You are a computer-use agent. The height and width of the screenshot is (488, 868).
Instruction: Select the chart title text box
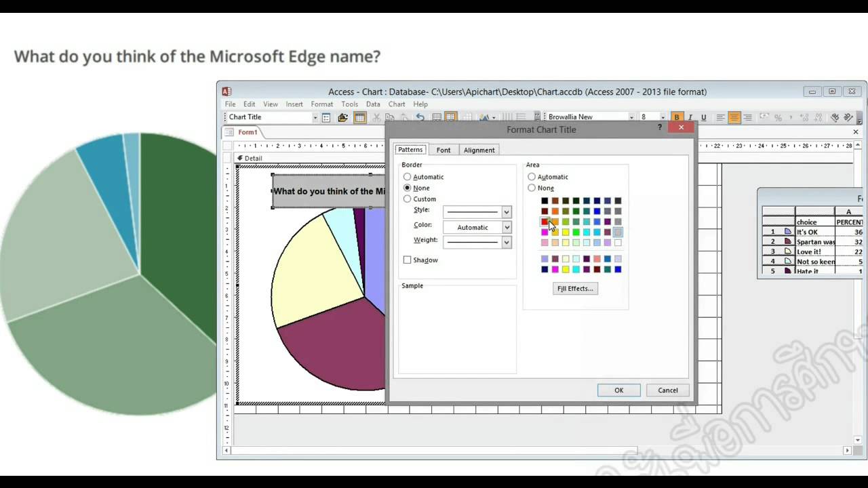329,191
